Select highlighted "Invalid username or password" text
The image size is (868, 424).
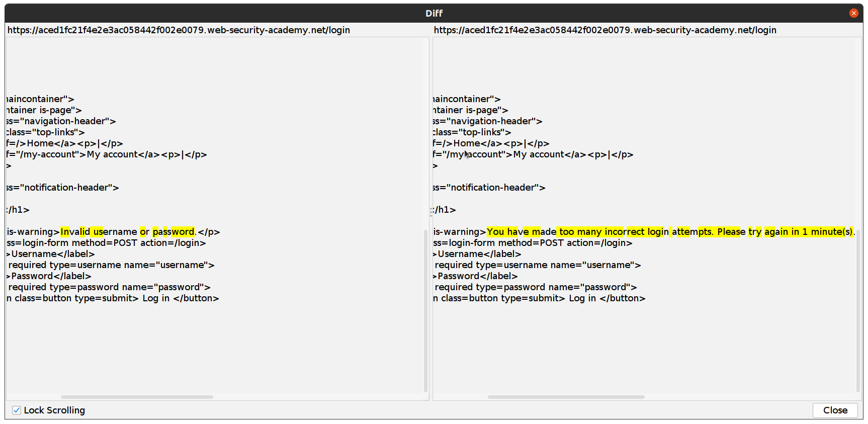128,232
